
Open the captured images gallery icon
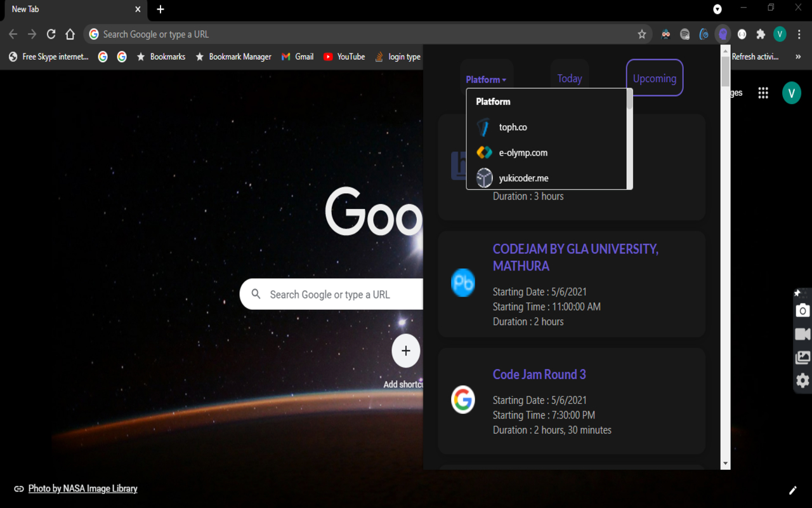pos(802,358)
